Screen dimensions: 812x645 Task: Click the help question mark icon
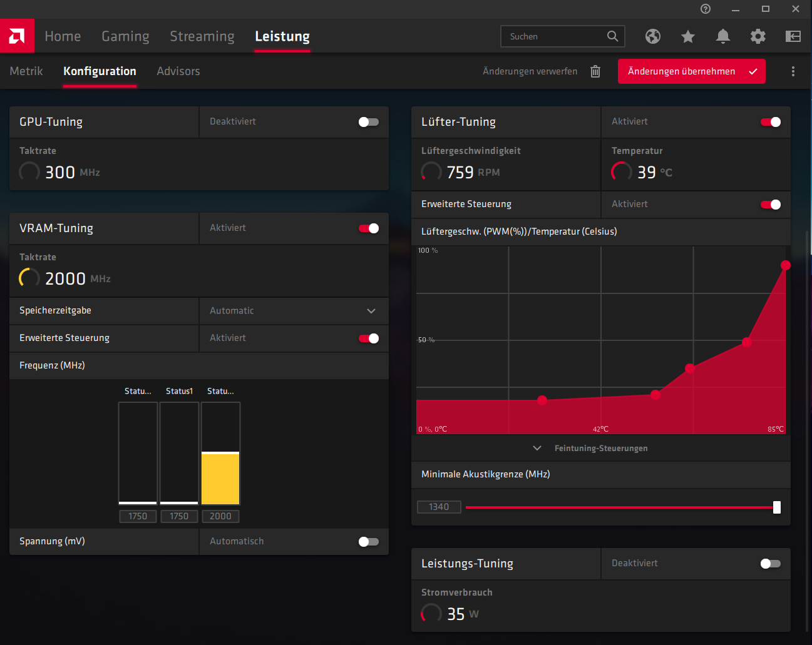pos(706,9)
